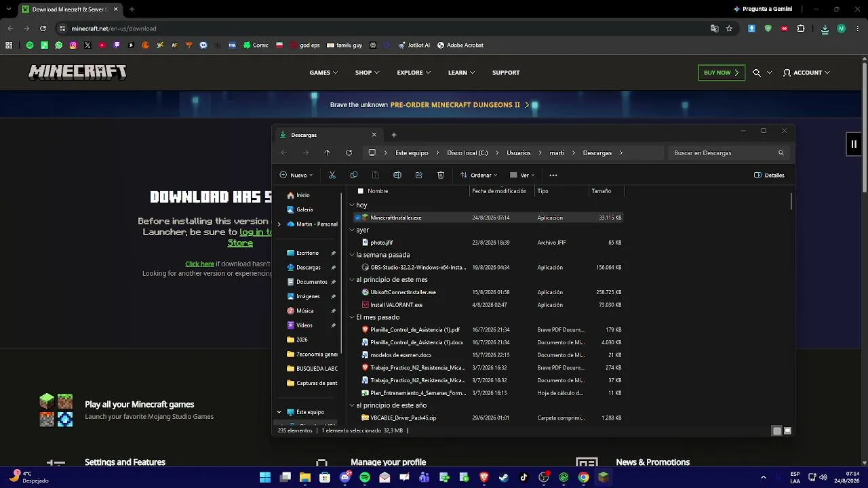The width and height of the screenshot is (868, 488).
Task: Reload the Minecraft download page
Action: [x=43, y=28]
